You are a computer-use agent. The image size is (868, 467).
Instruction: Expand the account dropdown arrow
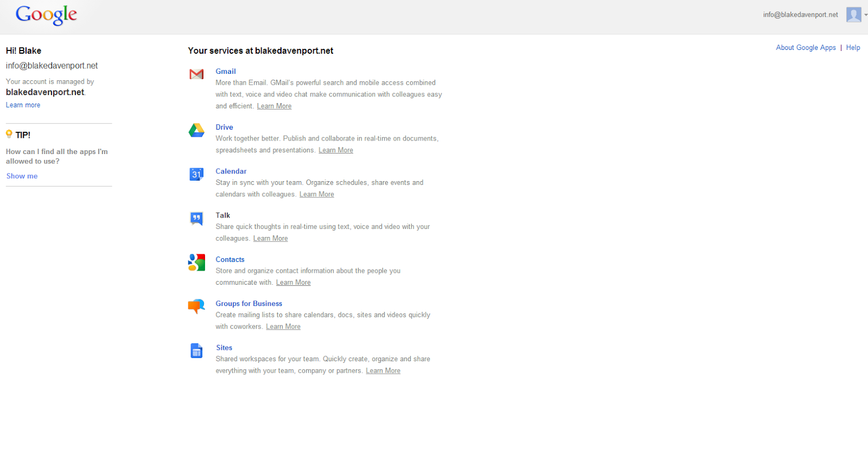tap(865, 15)
